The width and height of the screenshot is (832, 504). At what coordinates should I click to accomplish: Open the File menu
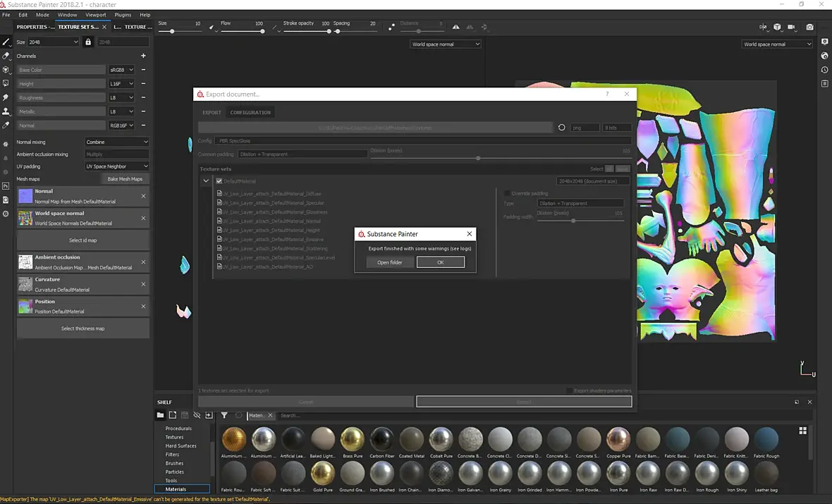click(6, 15)
